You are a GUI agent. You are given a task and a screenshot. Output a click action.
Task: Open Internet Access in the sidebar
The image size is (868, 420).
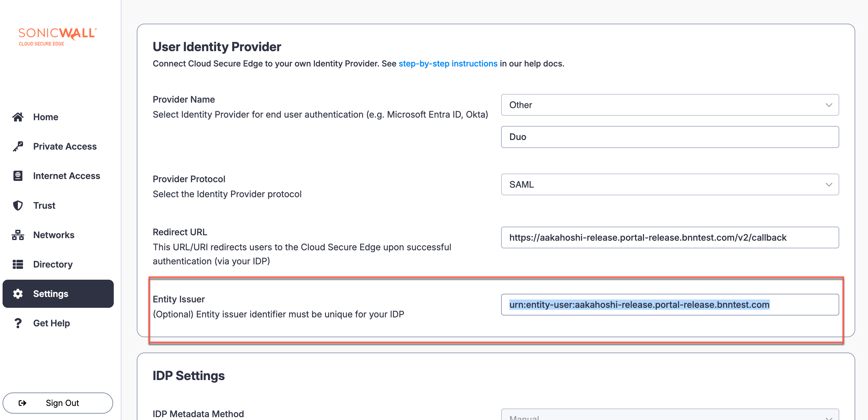click(x=66, y=175)
